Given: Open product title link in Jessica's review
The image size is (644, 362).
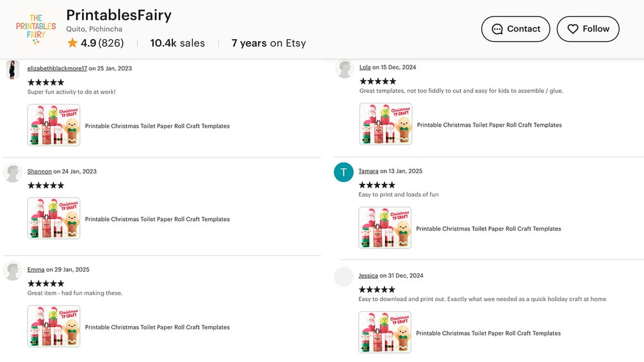Looking at the screenshot, I should [488, 333].
